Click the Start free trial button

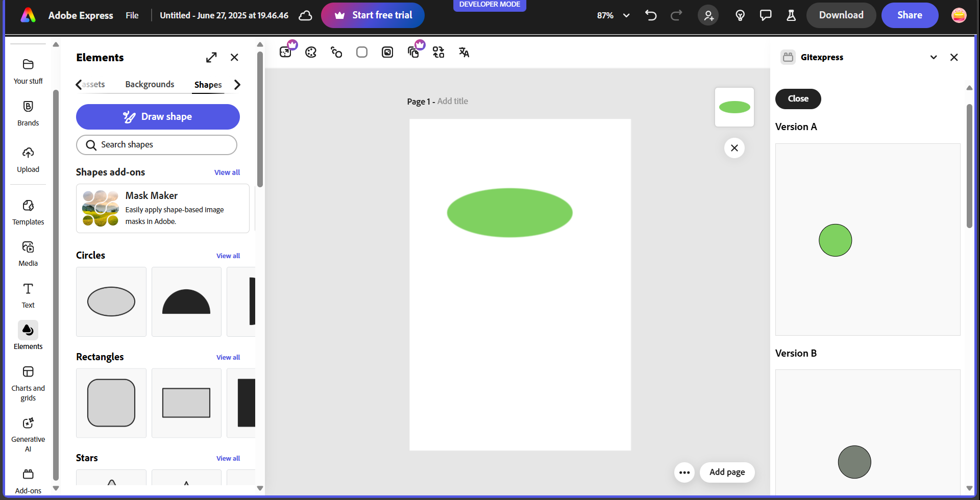[373, 15]
